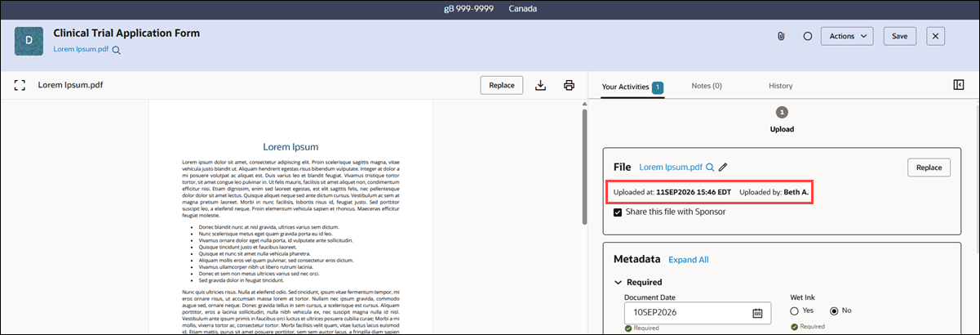Screen dimensions: 980x335
Task: Click the document type avatar icon D
Action: point(29,40)
